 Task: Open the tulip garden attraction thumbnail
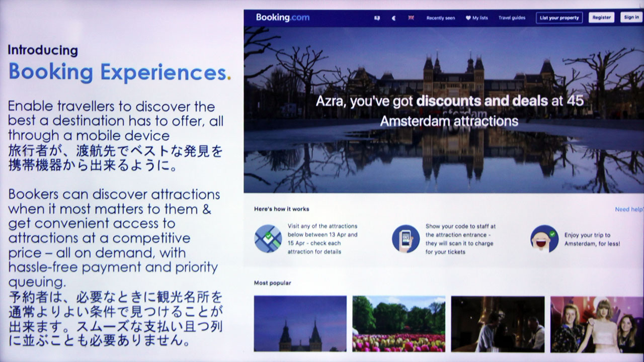tap(399, 324)
